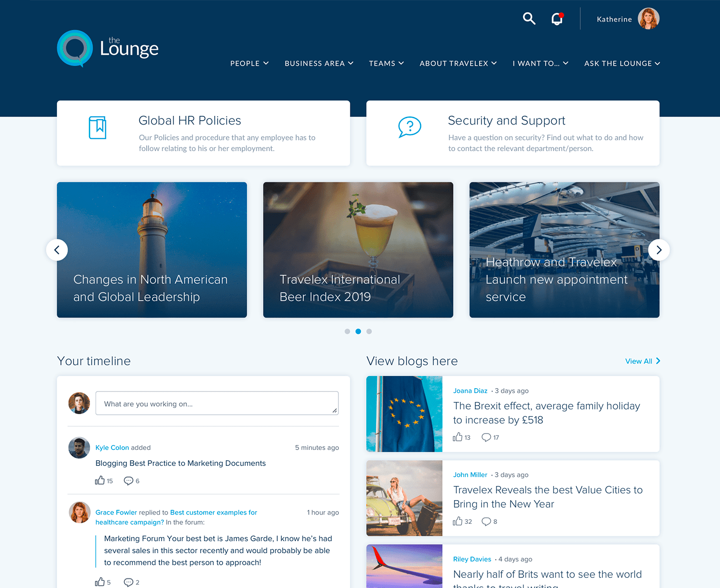This screenshot has width=720, height=588.
Task: Like the Travelex best Value Cities blog
Action: click(458, 521)
